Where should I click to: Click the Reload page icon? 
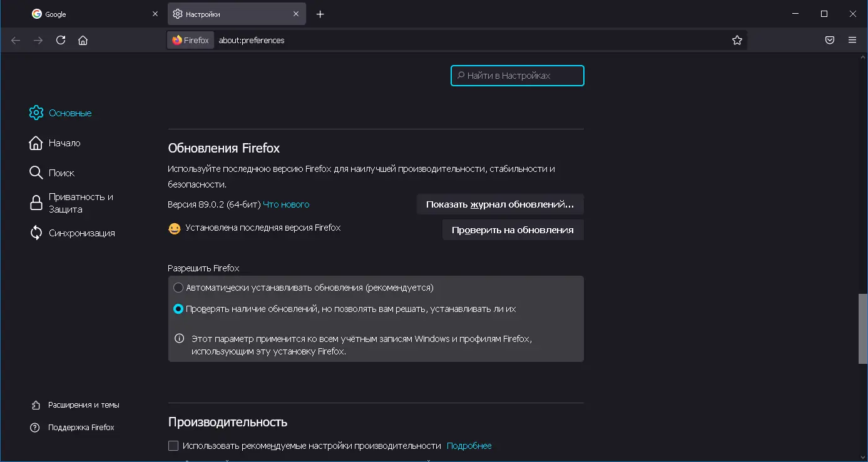point(61,40)
